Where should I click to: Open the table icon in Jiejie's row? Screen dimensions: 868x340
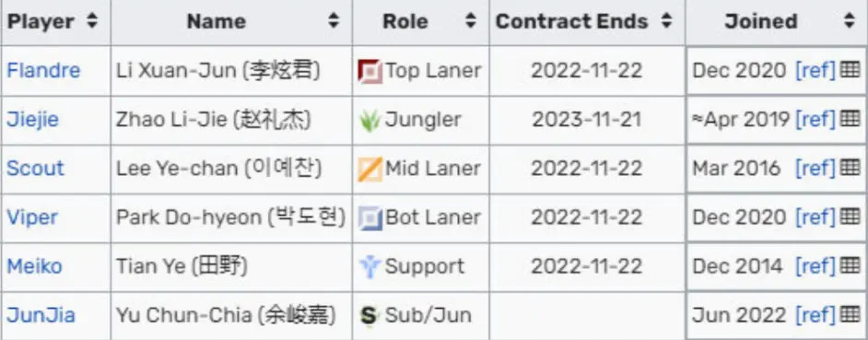[x=850, y=119]
